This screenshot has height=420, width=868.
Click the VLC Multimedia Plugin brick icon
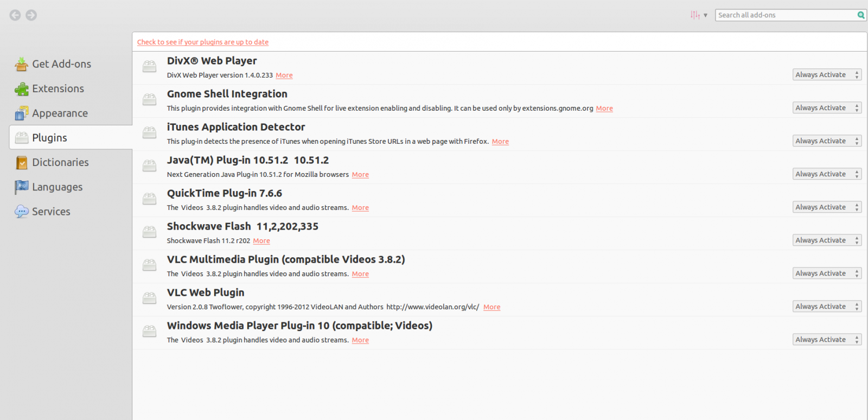tap(149, 265)
